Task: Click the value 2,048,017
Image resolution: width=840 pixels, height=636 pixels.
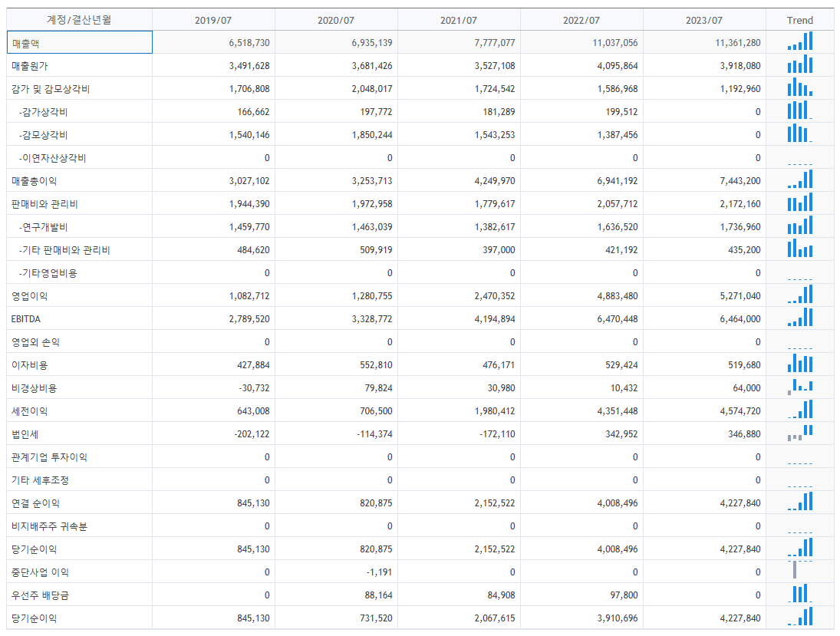Action: pos(372,89)
